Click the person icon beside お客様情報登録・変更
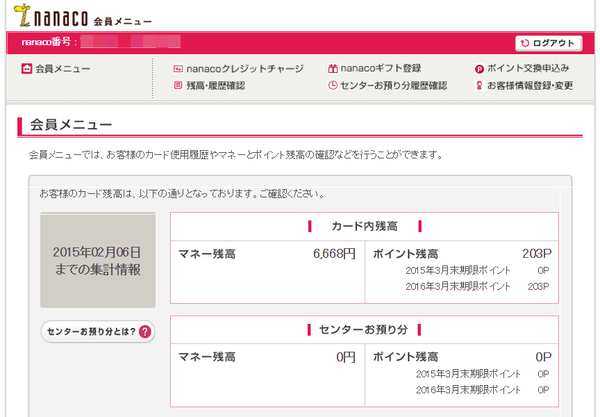 479,85
